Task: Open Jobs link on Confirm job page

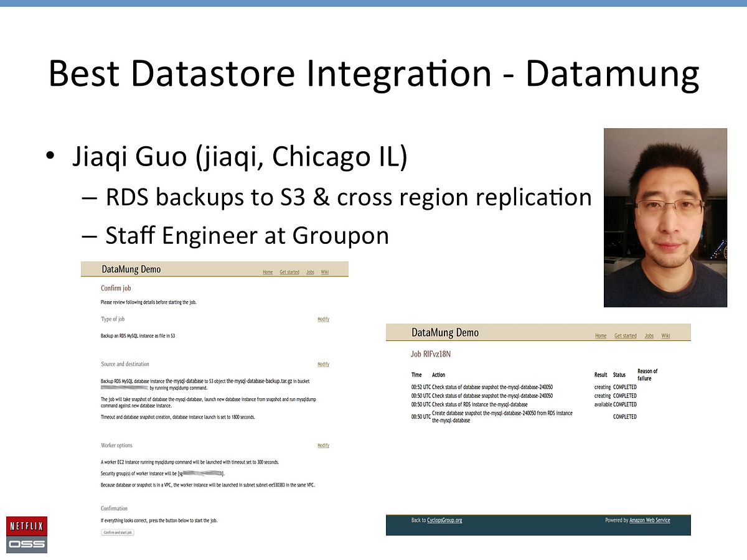Action: tap(310, 272)
